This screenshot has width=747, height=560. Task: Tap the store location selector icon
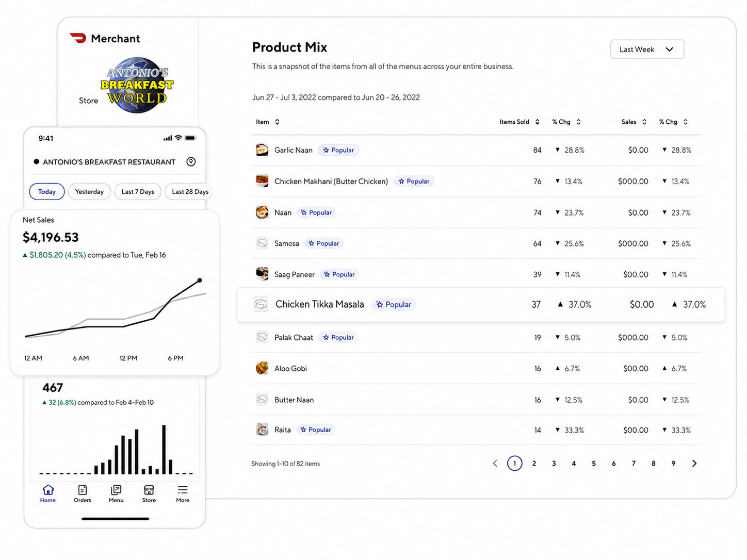pyautogui.click(x=191, y=162)
